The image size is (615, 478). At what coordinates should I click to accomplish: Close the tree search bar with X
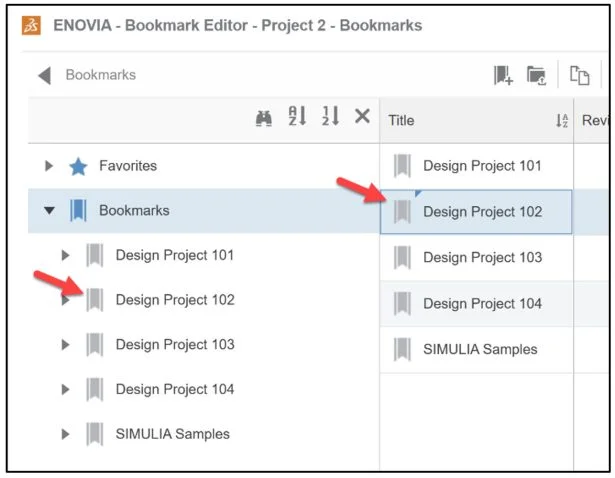[362, 117]
